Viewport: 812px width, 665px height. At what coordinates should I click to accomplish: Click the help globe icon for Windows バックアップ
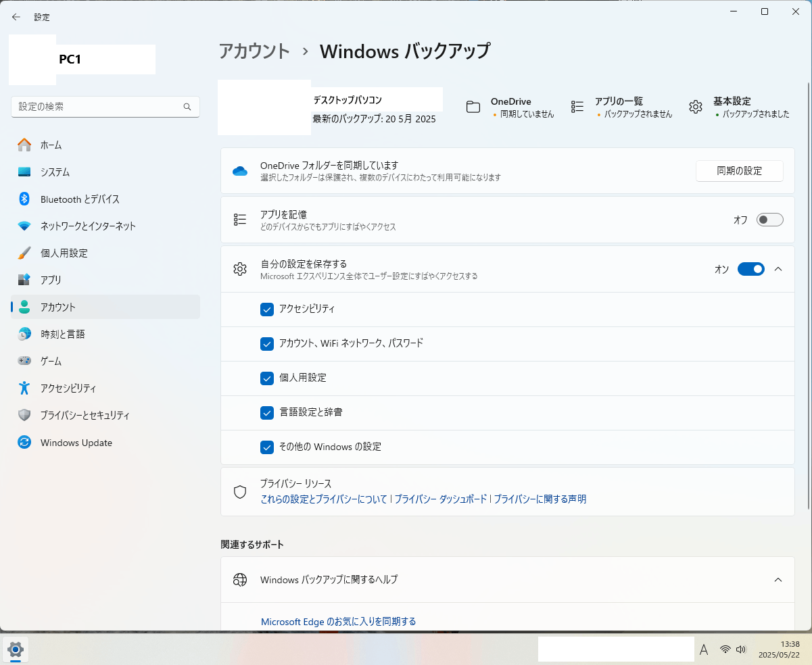coord(240,579)
